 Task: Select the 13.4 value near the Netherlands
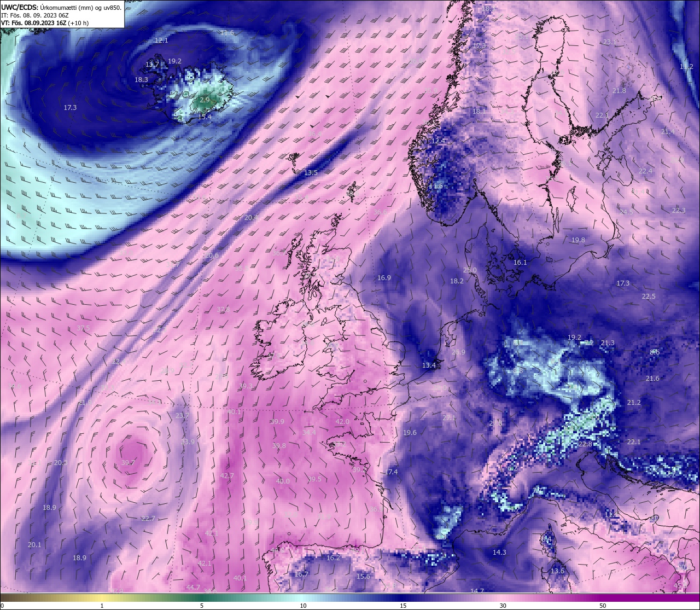429,365
